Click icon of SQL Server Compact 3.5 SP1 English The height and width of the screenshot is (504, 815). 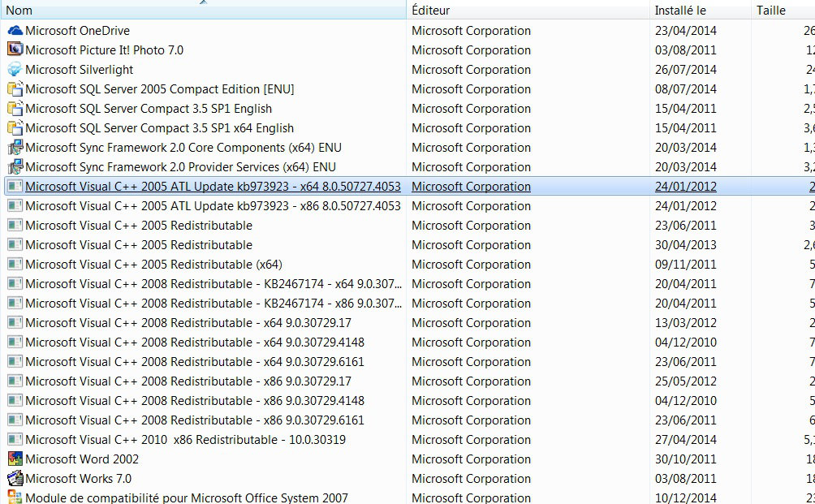[x=15, y=109]
